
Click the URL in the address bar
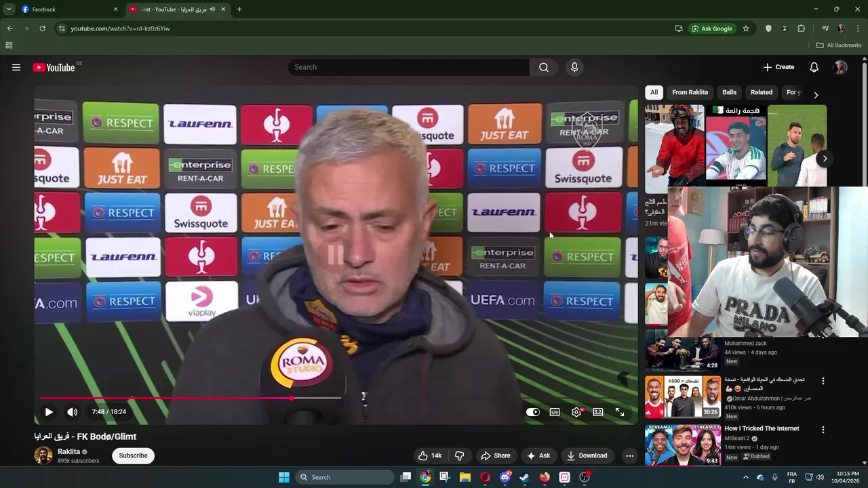pos(120,28)
